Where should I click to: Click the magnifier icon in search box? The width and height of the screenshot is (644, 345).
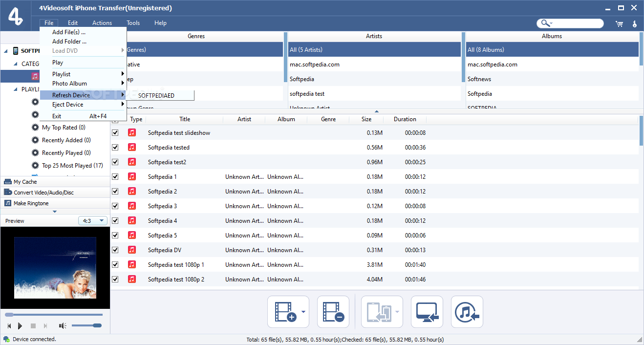point(545,23)
